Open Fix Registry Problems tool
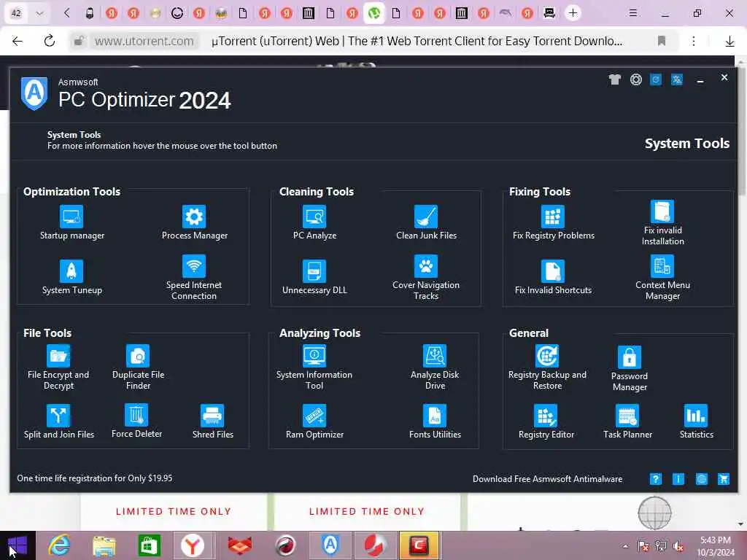The height and width of the screenshot is (560, 747). click(x=553, y=222)
